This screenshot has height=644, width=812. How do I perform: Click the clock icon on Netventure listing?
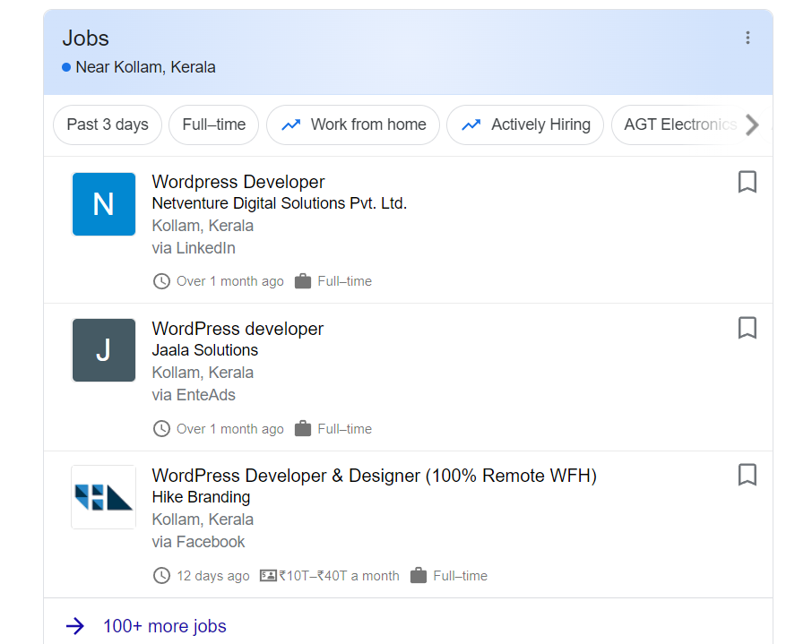click(x=161, y=281)
